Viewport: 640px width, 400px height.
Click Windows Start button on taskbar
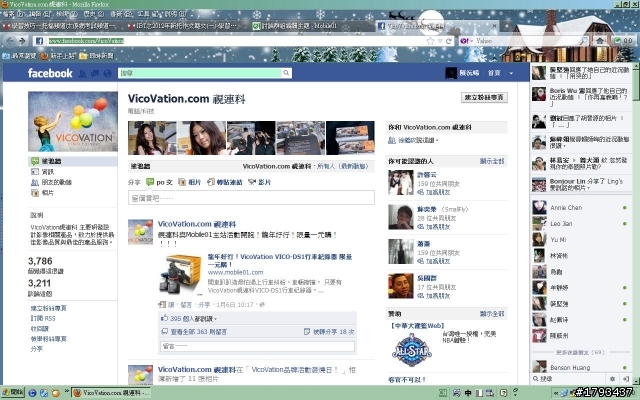pyautogui.click(x=13, y=393)
